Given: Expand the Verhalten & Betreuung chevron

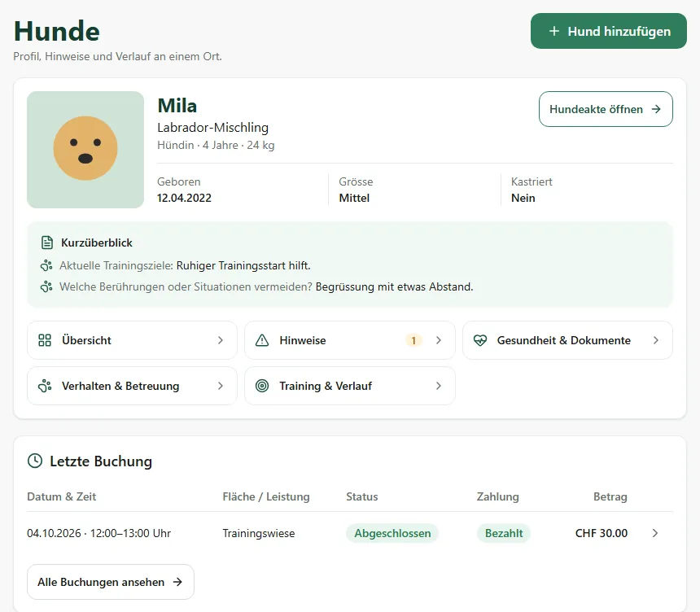Looking at the screenshot, I should pyautogui.click(x=221, y=386).
